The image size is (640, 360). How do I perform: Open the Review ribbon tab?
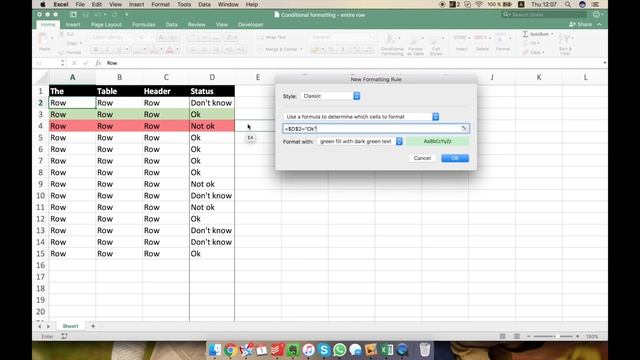pyautogui.click(x=196, y=24)
